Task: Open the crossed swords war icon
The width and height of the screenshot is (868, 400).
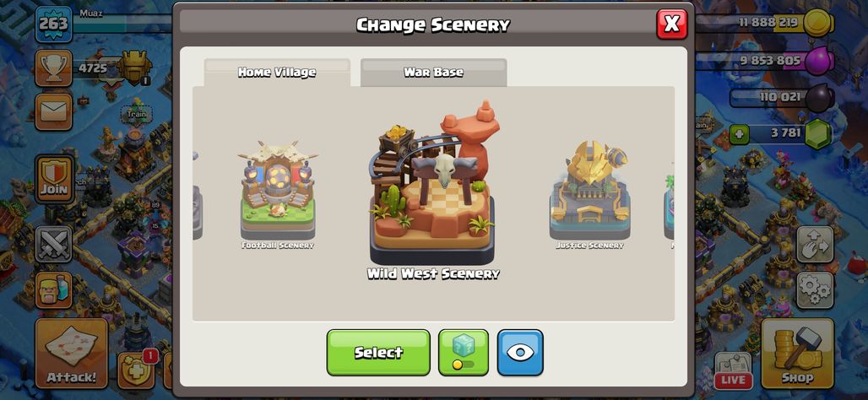Action: [54, 244]
